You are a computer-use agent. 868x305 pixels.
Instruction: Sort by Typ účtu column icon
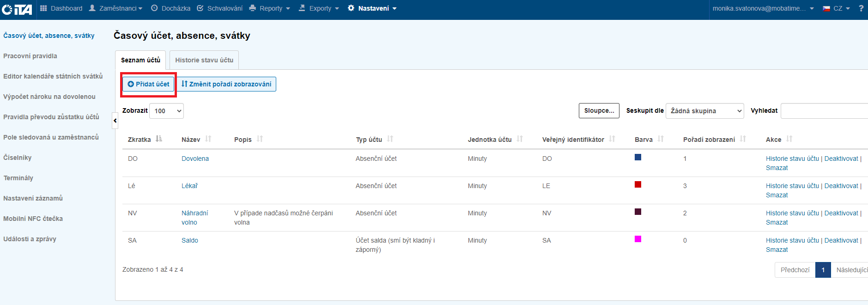(x=390, y=139)
